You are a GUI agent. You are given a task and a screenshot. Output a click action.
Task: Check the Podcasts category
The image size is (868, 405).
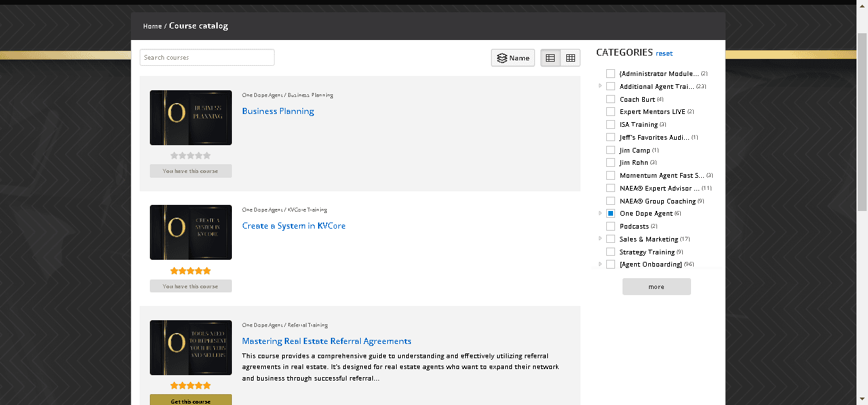(x=611, y=227)
